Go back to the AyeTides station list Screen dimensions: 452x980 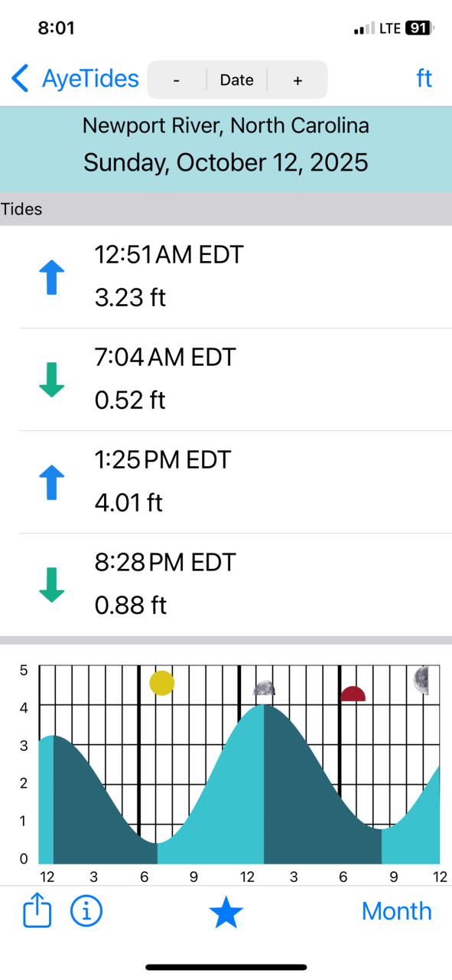point(88,78)
